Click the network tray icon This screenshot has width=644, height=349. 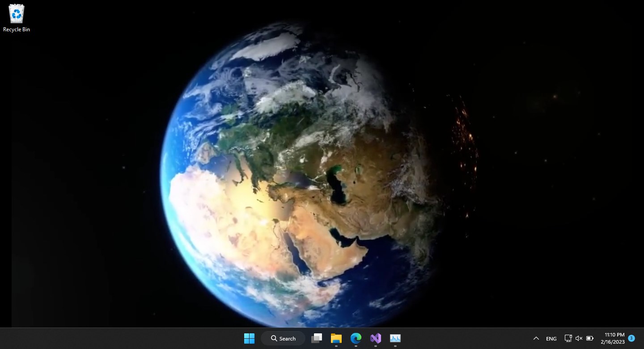click(x=568, y=338)
